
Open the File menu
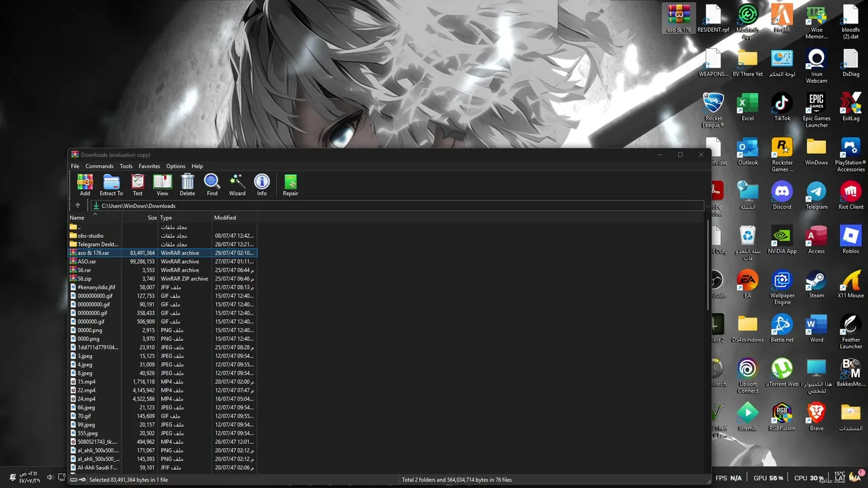[75, 166]
